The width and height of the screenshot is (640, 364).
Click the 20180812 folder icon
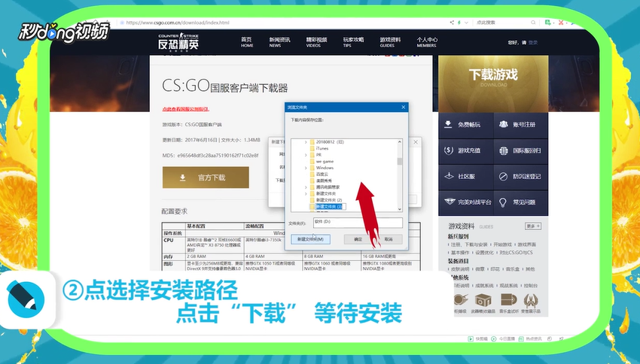tap(312, 142)
